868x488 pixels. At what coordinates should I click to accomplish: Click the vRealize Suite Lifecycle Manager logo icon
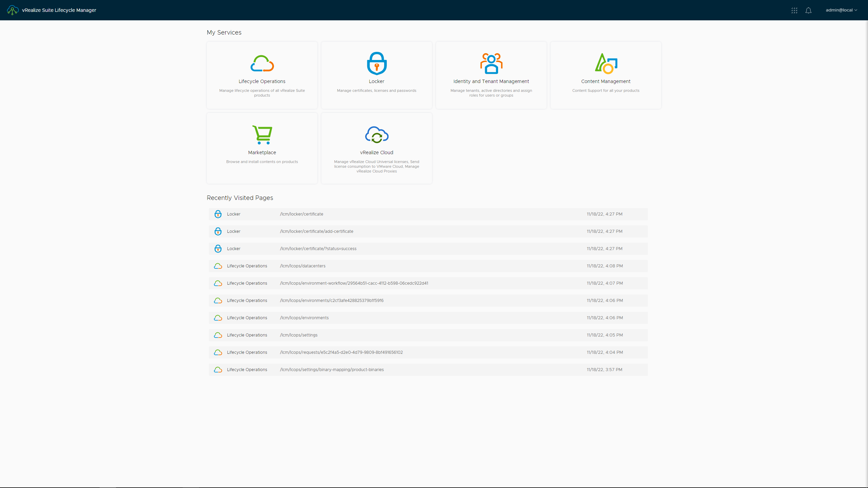[13, 10]
